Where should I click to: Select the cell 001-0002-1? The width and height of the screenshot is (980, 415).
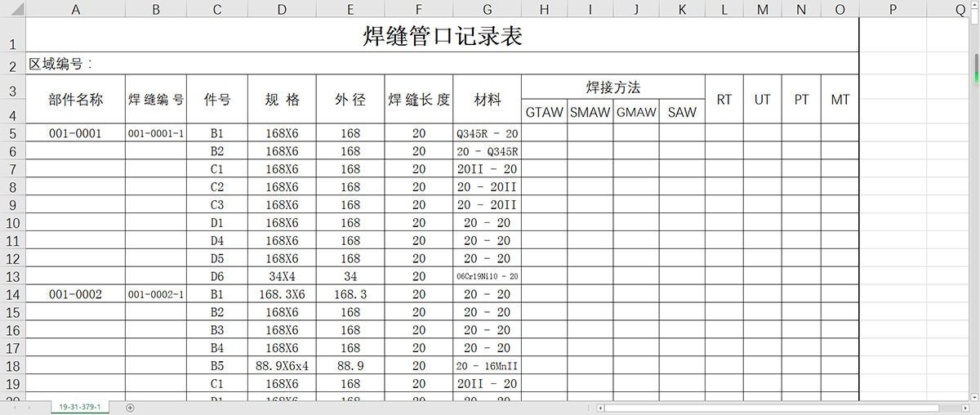tap(155, 294)
